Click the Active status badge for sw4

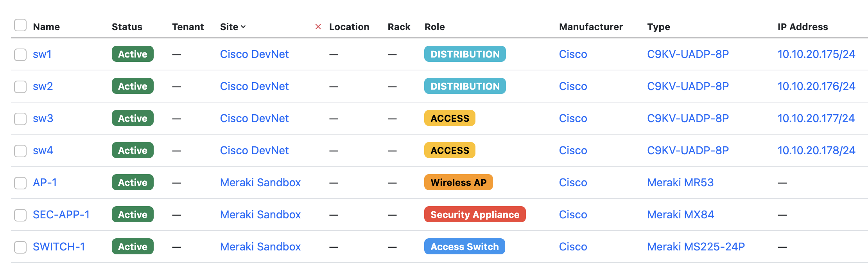pyautogui.click(x=133, y=150)
